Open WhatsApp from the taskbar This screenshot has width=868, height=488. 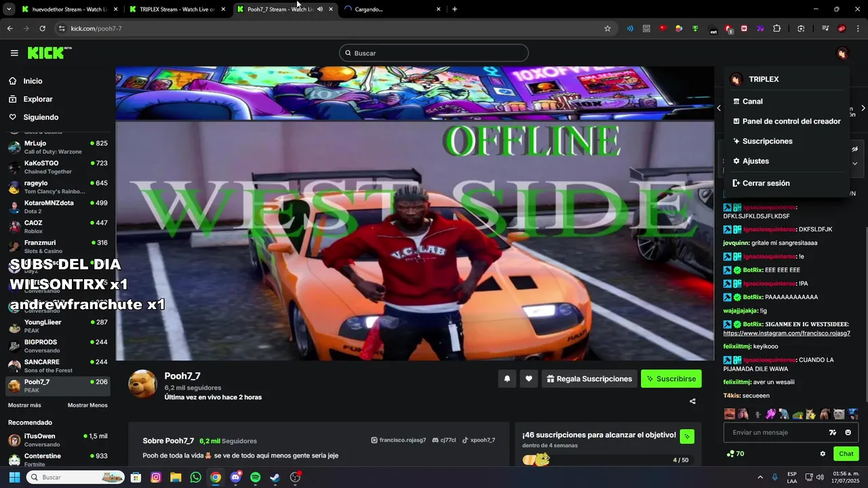[196, 477]
